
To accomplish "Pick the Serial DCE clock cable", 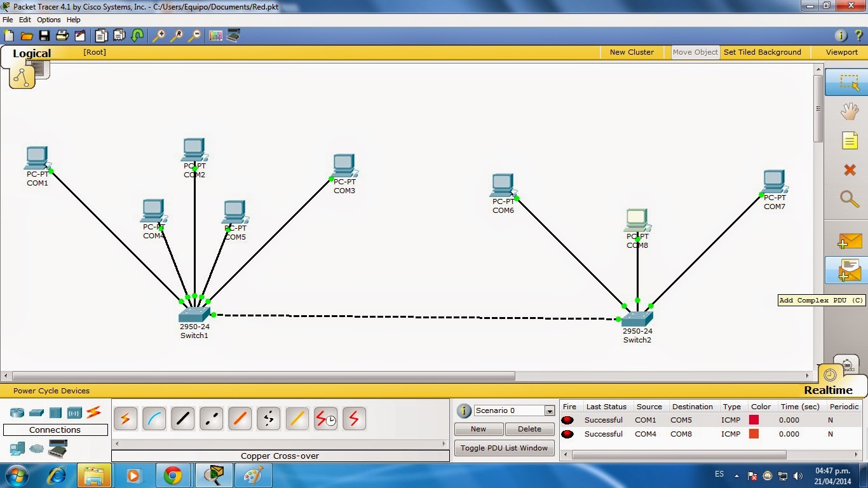I will click(326, 419).
